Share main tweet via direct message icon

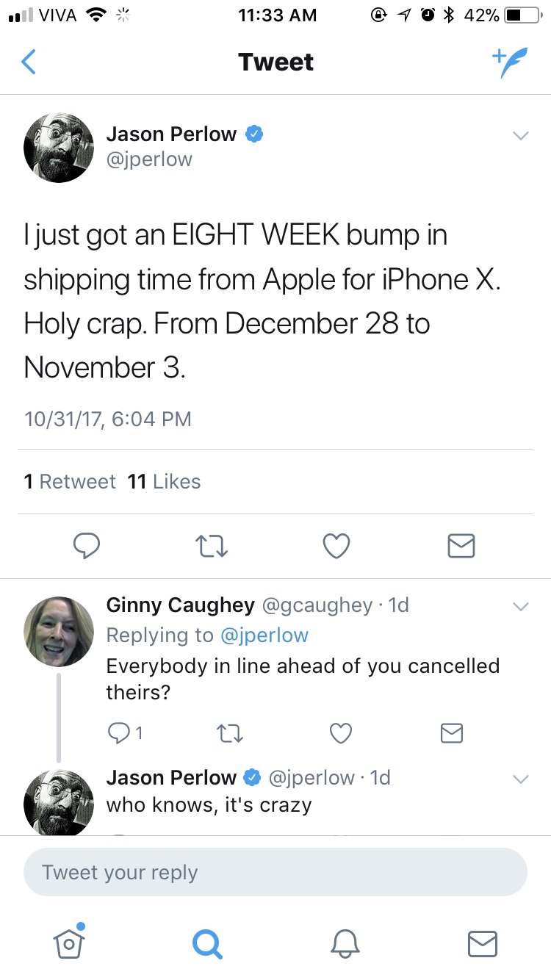point(461,545)
